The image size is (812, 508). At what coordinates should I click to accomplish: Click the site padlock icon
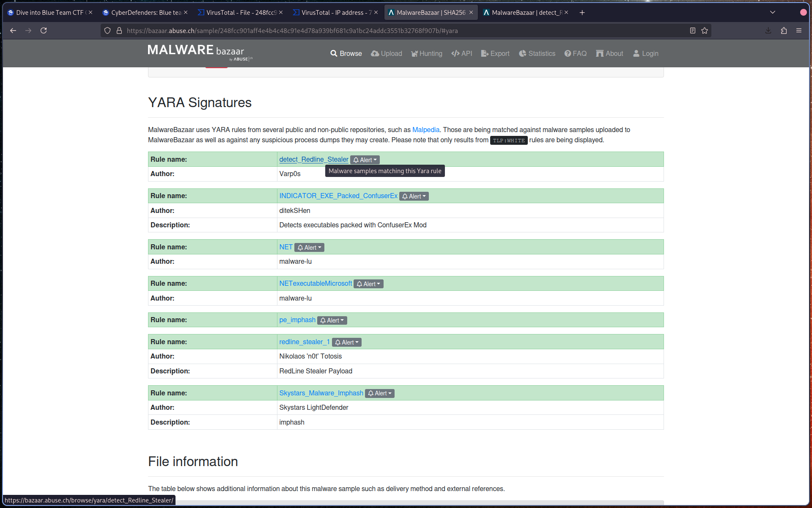tap(119, 30)
